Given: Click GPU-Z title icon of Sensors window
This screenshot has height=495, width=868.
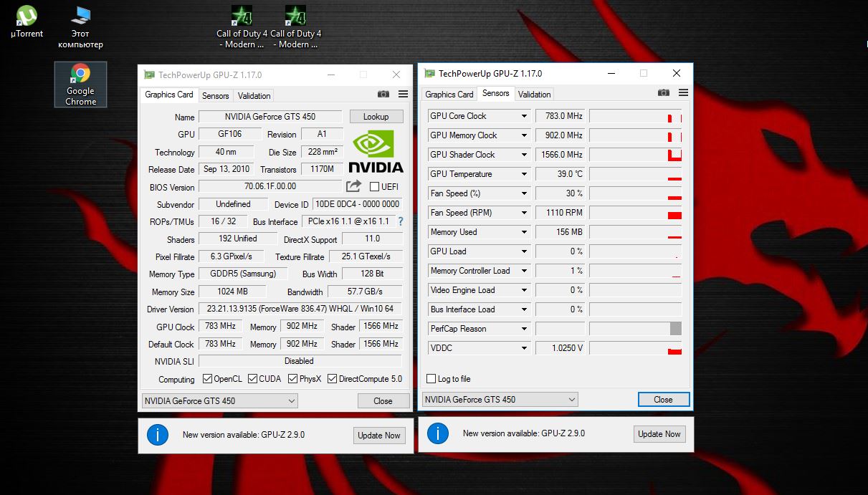Looking at the screenshot, I should tap(429, 73).
